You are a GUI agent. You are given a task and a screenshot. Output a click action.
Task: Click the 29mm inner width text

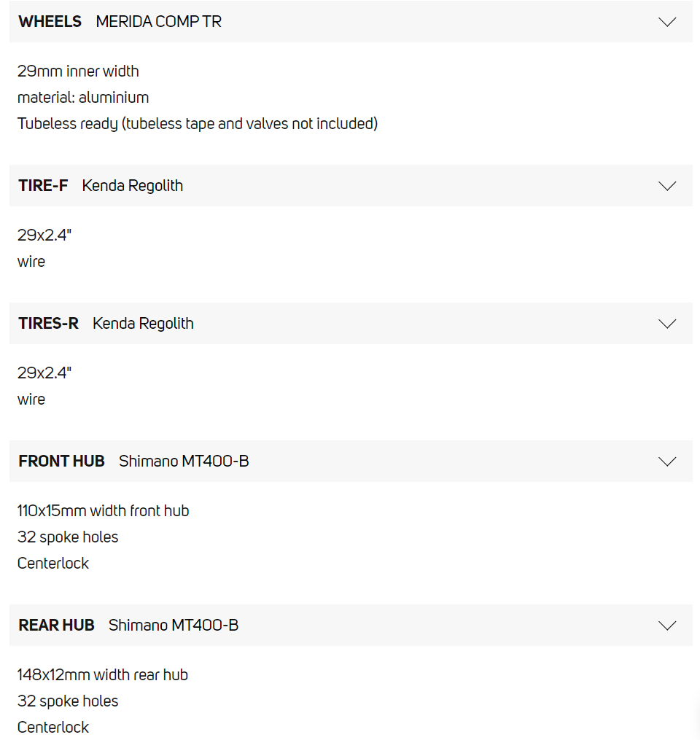(78, 71)
